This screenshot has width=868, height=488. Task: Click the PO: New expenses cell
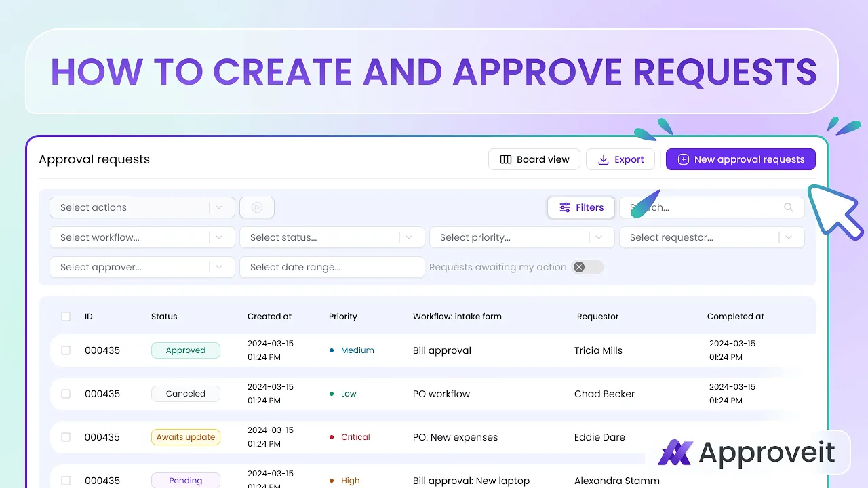tap(455, 437)
